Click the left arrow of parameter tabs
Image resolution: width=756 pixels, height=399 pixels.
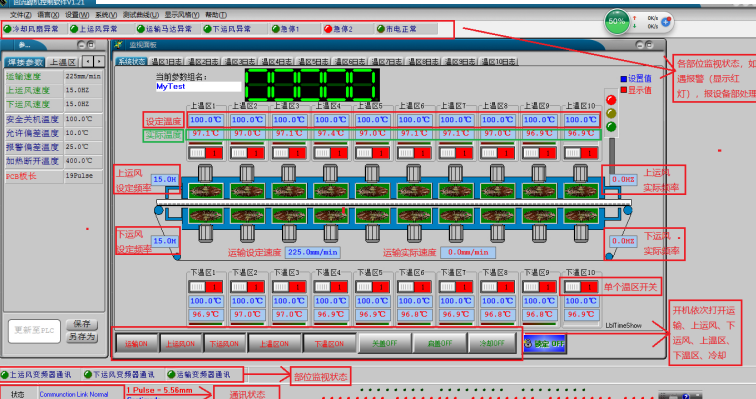tap(88, 61)
